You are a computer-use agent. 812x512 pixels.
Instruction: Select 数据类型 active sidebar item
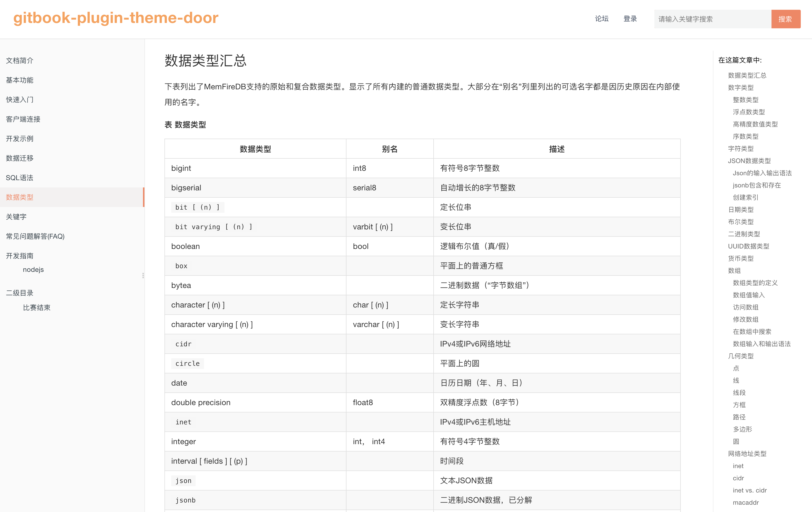pyautogui.click(x=20, y=197)
